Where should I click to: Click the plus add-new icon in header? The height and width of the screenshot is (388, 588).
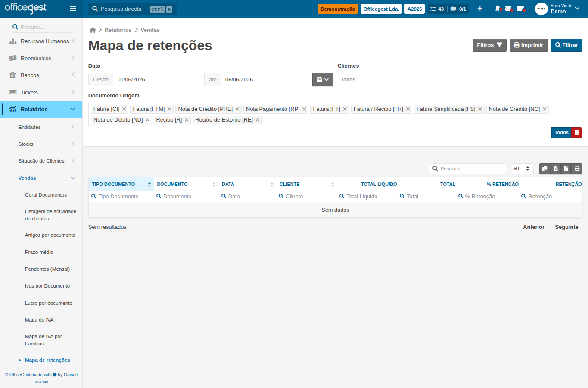(x=480, y=9)
